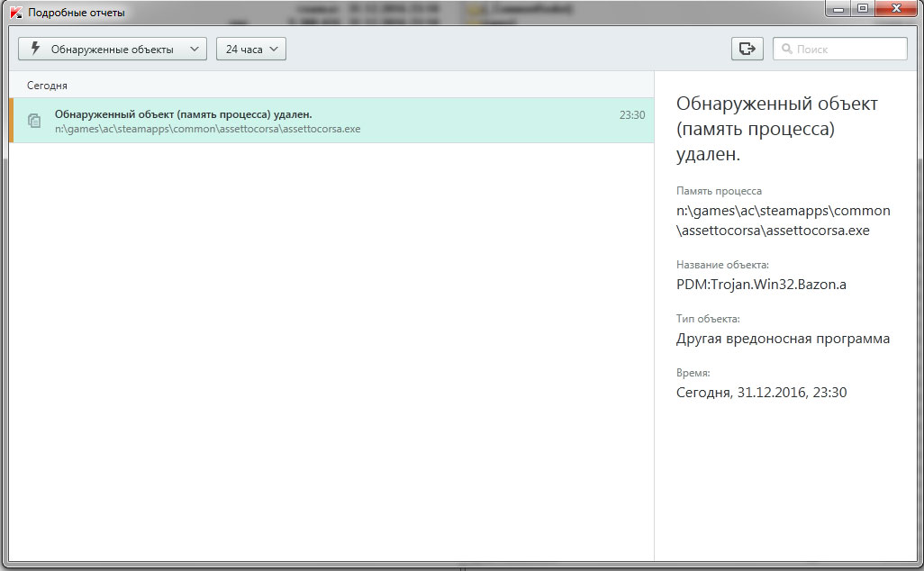This screenshot has height=571, width=924.
Task: Click the file icon beside the detected object
Action: [x=34, y=121]
